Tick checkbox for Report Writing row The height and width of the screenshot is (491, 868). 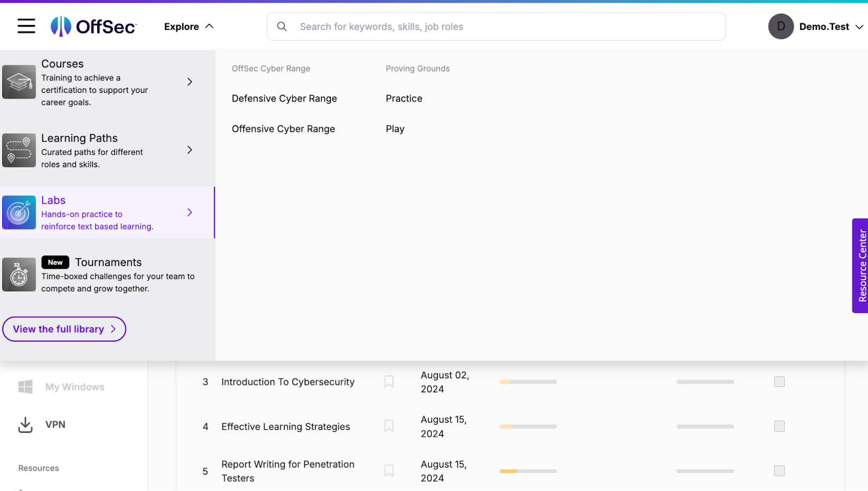click(x=780, y=471)
